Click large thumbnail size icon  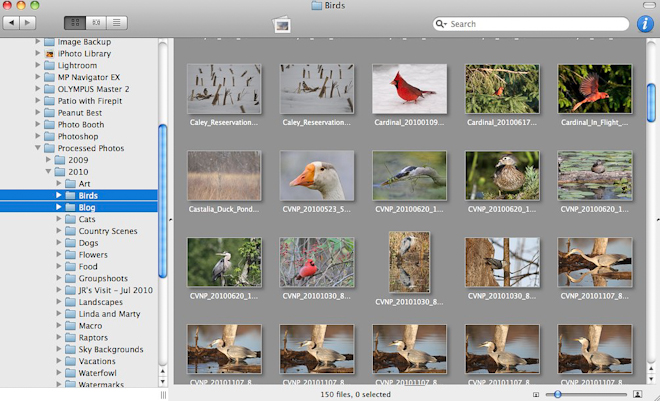pyautogui.click(x=638, y=394)
